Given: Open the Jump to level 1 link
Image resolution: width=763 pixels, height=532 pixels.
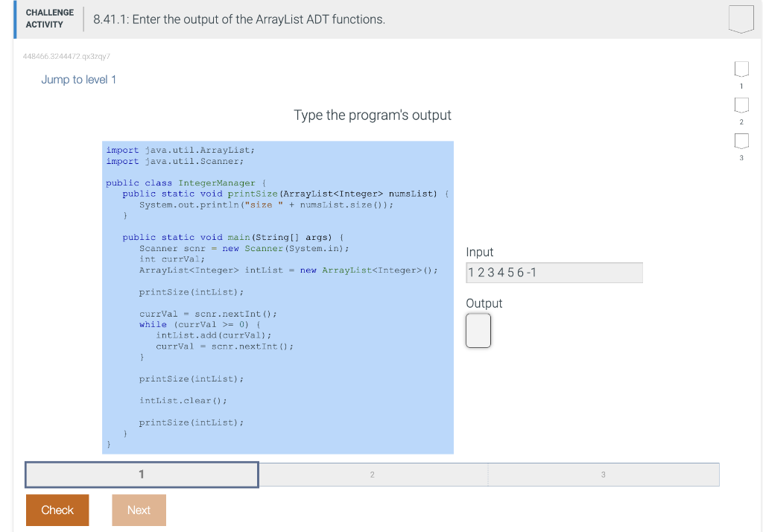Looking at the screenshot, I should point(78,79).
